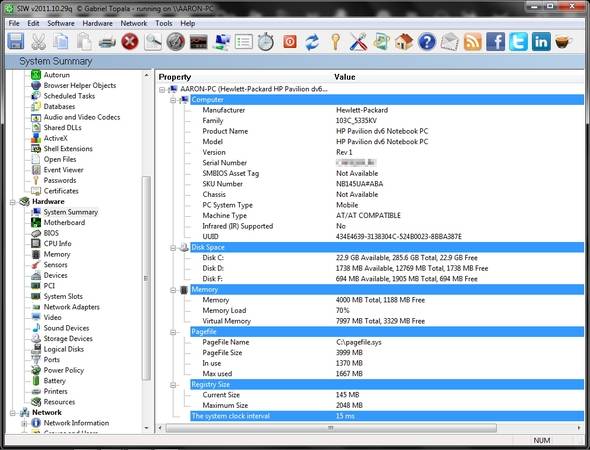
Task: Click the Save floppy disk toolbar icon
Action: click(x=16, y=41)
